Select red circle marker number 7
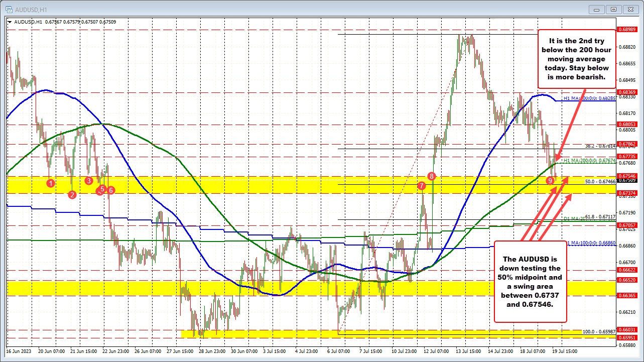The image size is (644, 362). (422, 185)
